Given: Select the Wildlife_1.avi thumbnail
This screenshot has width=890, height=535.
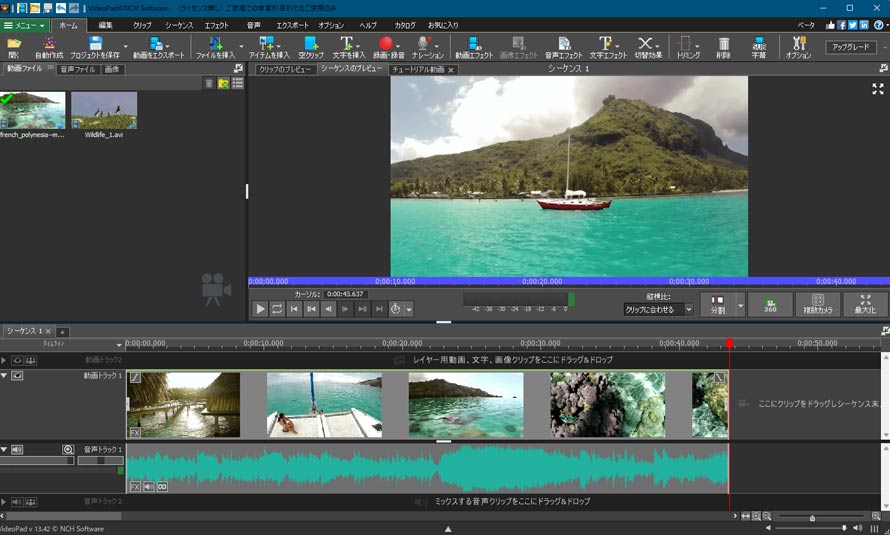Looking at the screenshot, I should (104, 112).
